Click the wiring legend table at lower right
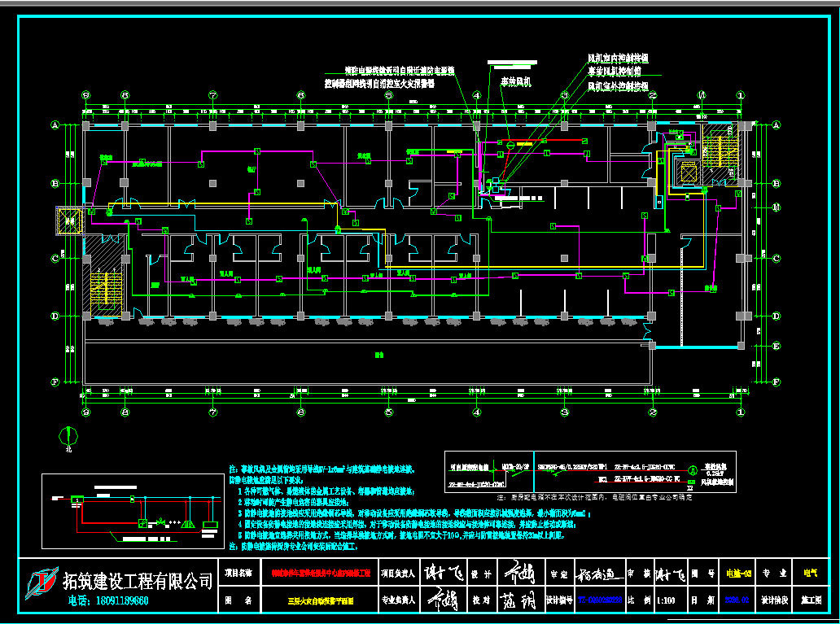840x624 pixels. click(589, 472)
